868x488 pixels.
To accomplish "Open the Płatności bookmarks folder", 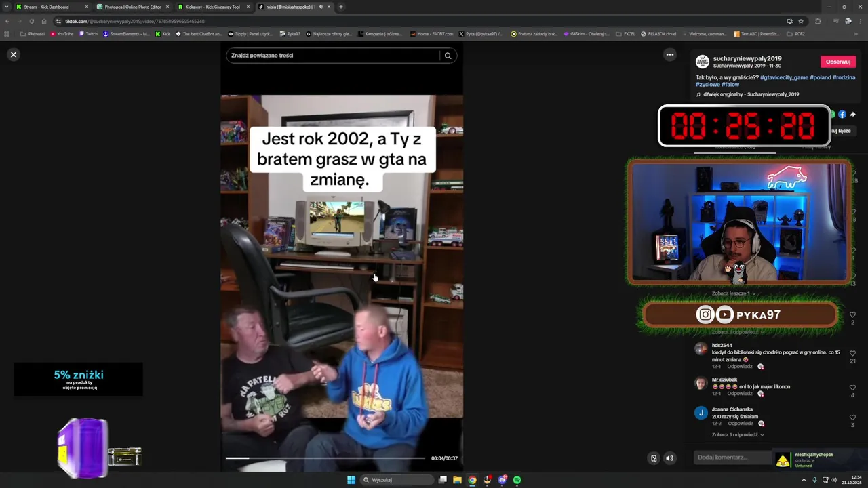I will click(x=33, y=33).
